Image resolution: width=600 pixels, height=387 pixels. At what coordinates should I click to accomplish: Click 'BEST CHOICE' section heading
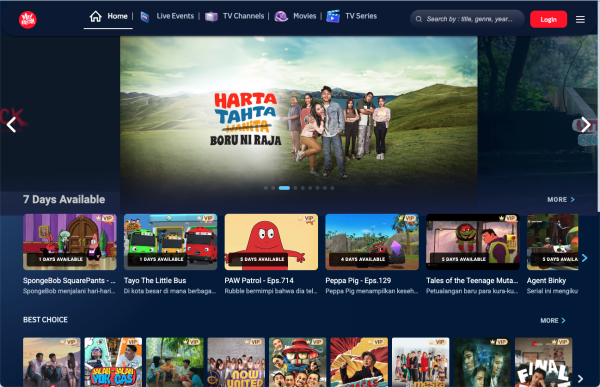pos(45,320)
